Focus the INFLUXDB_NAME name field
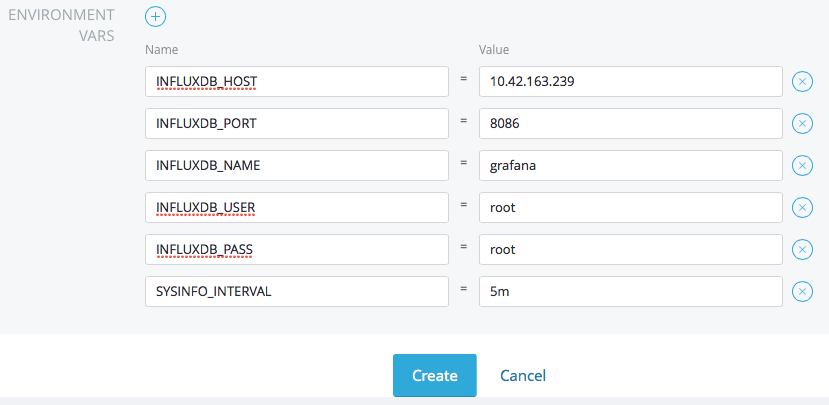 point(296,165)
